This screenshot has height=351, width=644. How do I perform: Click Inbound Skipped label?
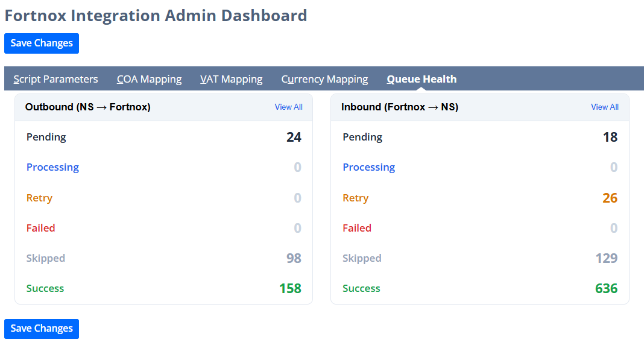[x=362, y=258]
